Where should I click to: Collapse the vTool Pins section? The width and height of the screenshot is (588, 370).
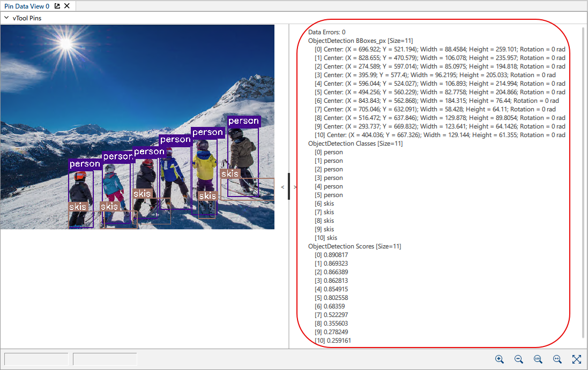click(6, 18)
